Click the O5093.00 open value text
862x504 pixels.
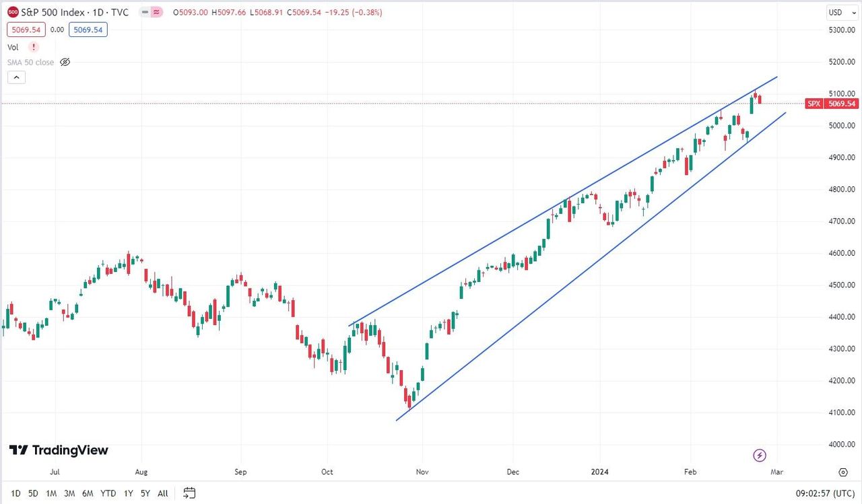coord(190,12)
